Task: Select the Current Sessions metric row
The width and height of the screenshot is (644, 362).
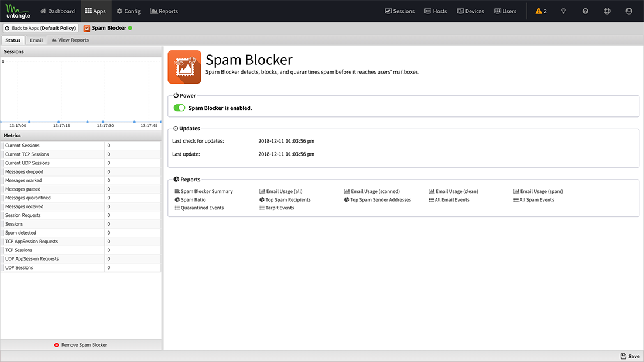Action: 81,146
